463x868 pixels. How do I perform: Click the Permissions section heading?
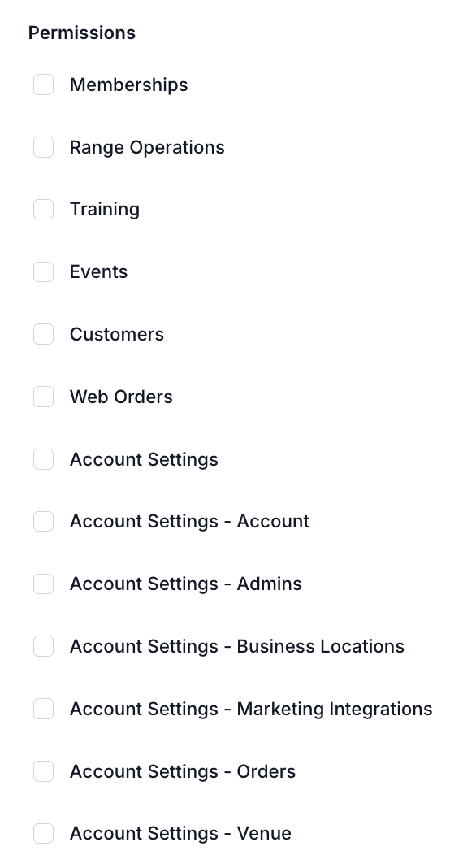pos(82,33)
